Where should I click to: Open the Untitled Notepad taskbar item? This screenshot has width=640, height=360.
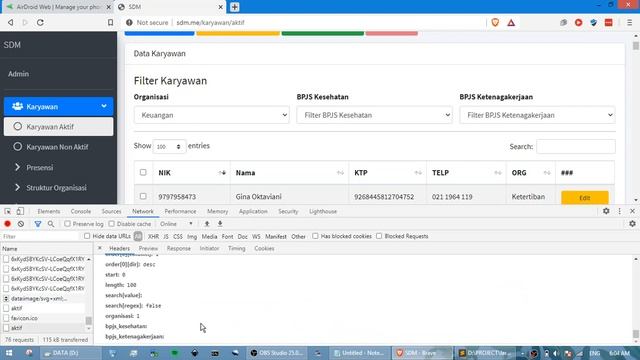tap(359, 353)
